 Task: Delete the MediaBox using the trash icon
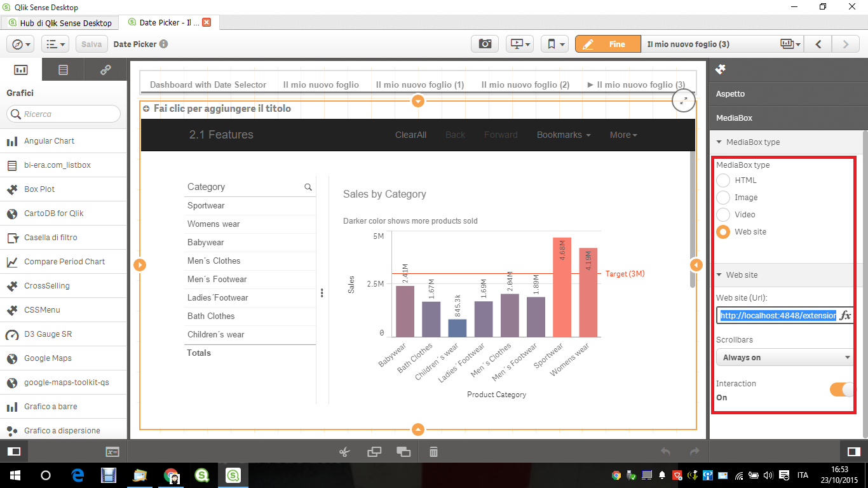point(433,451)
